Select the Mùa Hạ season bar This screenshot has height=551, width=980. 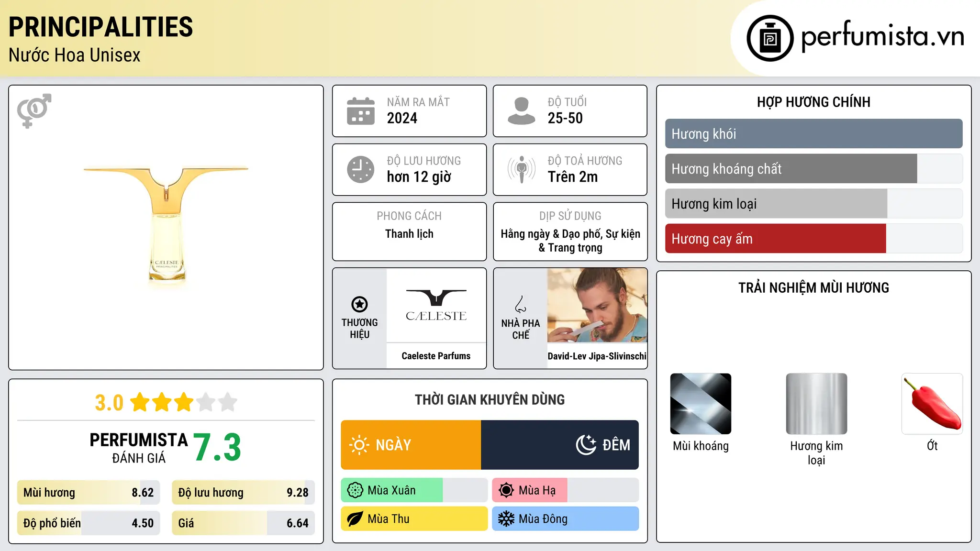566,490
